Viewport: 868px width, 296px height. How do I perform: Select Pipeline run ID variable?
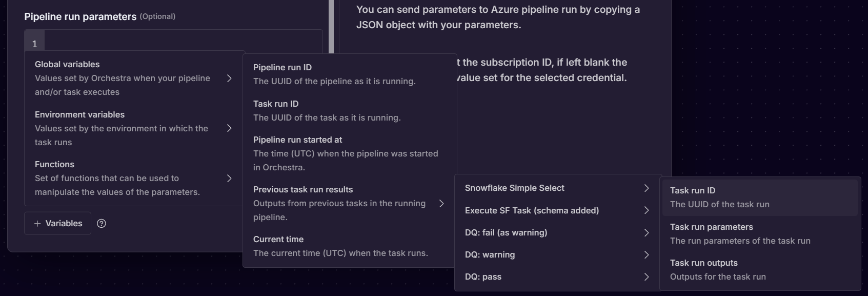pyautogui.click(x=282, y=67)
